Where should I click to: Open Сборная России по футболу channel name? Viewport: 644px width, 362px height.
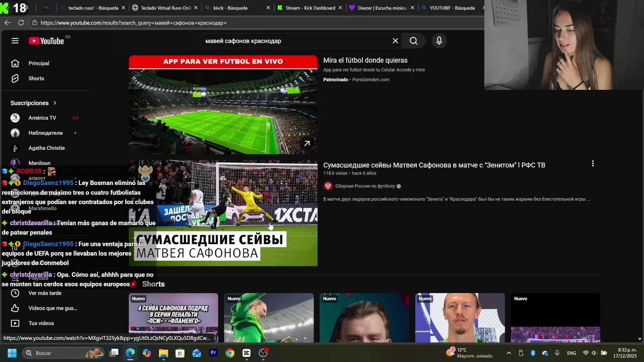[x=365, y=186]
